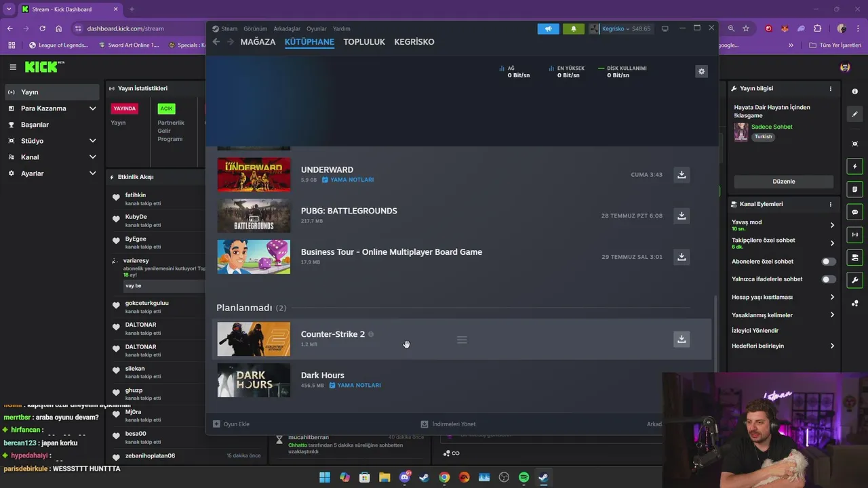Download UNDERWARD with its arrow button
Viewport: 868px width, 488px height.
(x=682, y=175)
